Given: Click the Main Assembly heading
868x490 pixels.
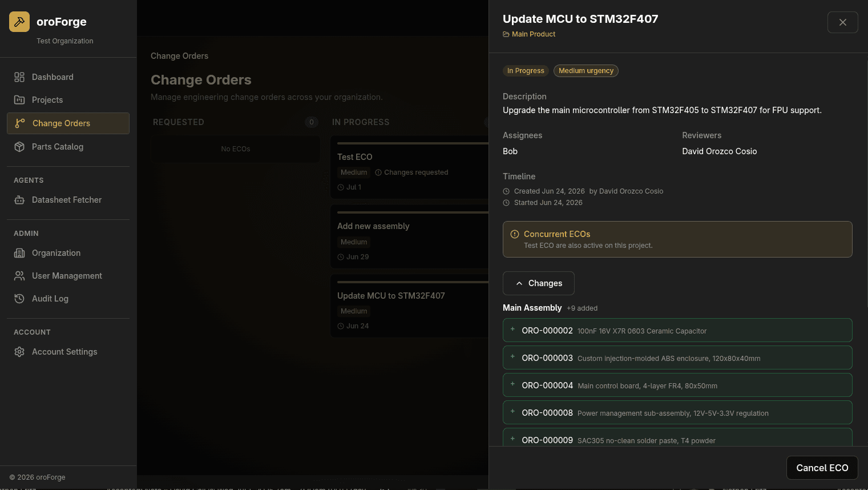Looking at the screenshot, I should (532, 308).
